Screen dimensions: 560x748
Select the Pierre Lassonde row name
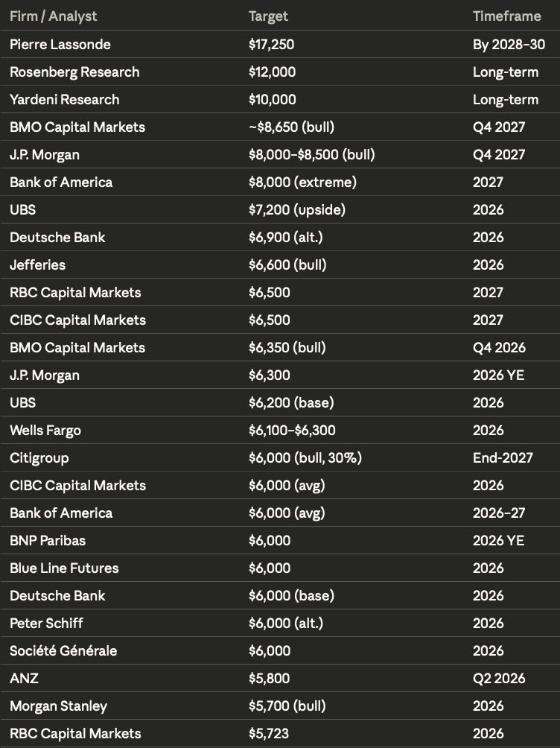point(60,45)
